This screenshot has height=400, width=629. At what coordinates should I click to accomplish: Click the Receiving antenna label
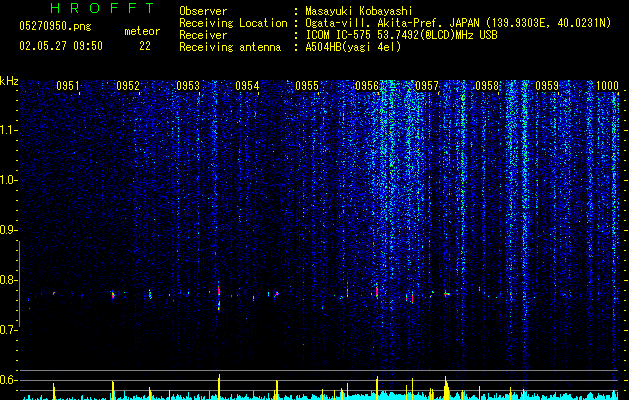(230, 47)
